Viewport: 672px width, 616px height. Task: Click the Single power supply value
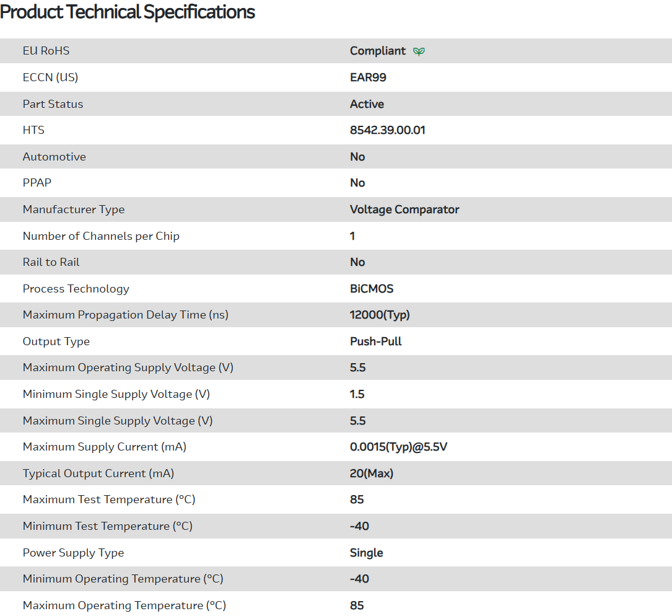click(x=366, y=553)
